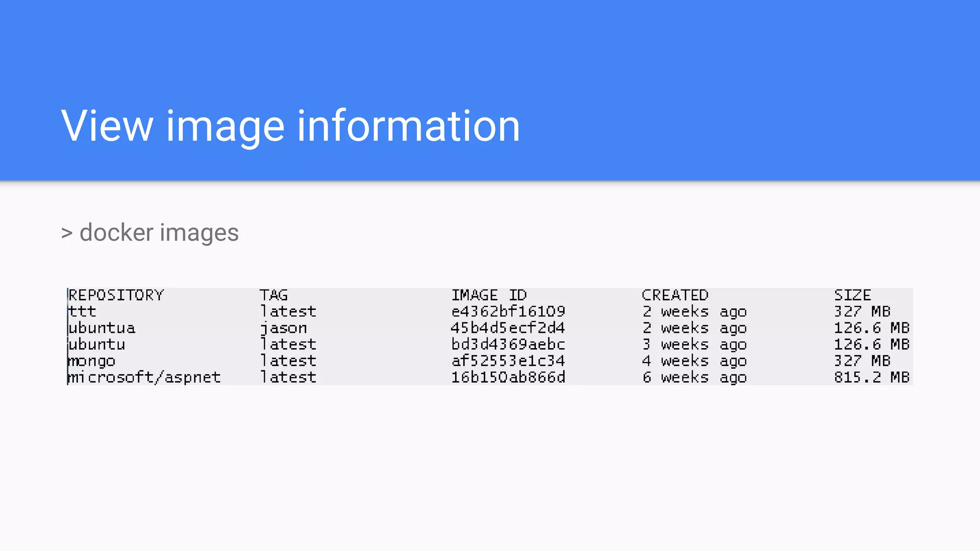The height and width of the screenshot is (551, 980).
Task: Select the CREATED column header
Action: pos(675,295)
